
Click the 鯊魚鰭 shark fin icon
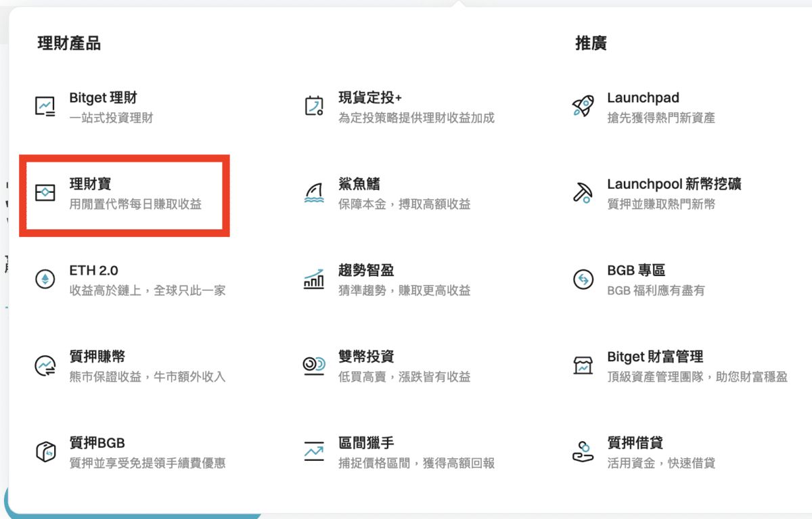tap(313, 192)
